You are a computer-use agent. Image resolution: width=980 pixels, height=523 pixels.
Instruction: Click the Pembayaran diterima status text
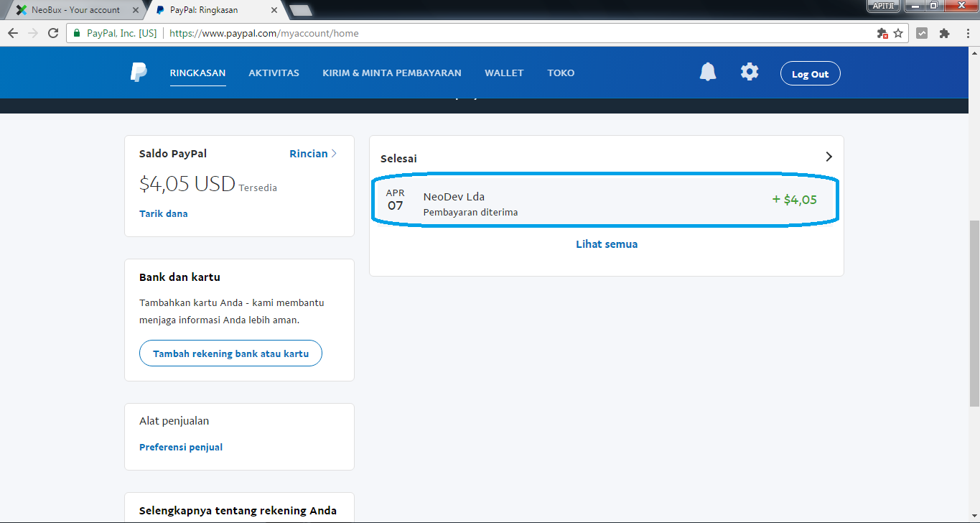coord(470,213)
